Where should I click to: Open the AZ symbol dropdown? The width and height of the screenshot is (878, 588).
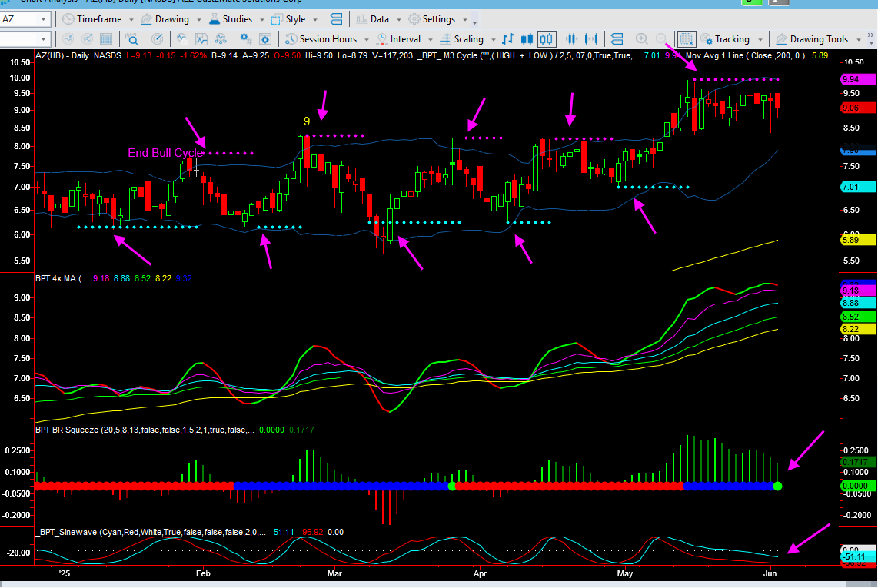[x=44, y=19]
